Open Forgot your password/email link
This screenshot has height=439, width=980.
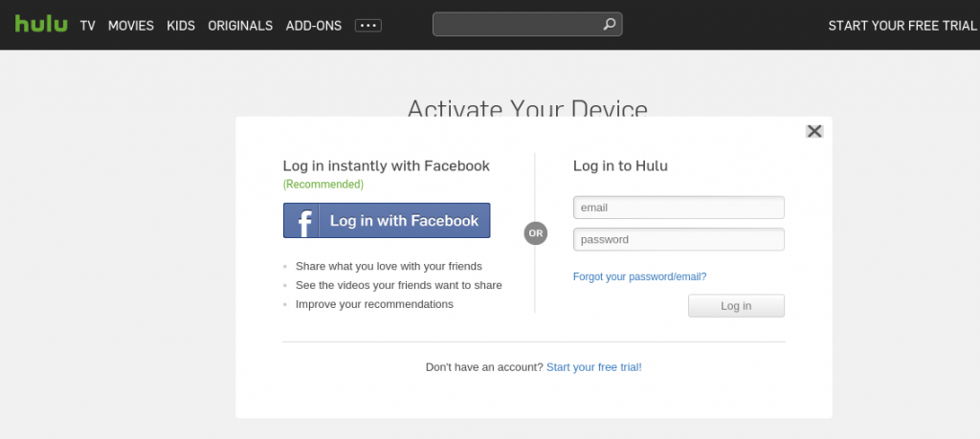639,276
